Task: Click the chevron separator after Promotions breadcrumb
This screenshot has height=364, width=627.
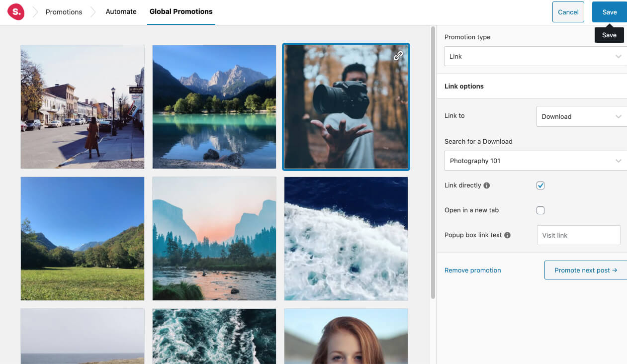Action: [x=94, y=12]
